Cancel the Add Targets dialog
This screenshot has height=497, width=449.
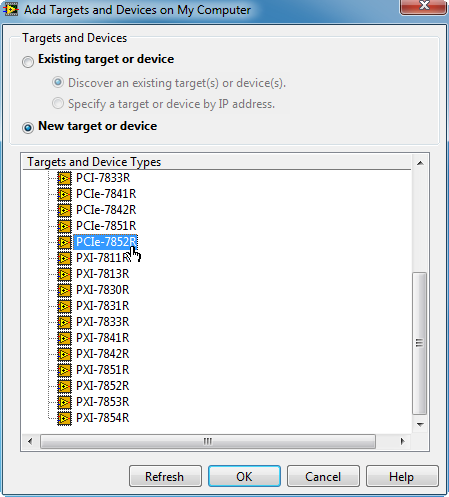coord(323,476)
